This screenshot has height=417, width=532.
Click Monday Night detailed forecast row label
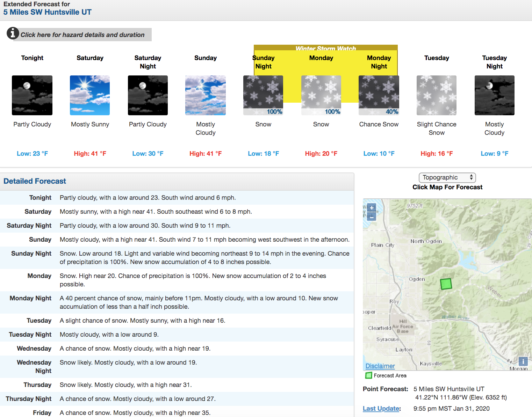coord(30,298)
